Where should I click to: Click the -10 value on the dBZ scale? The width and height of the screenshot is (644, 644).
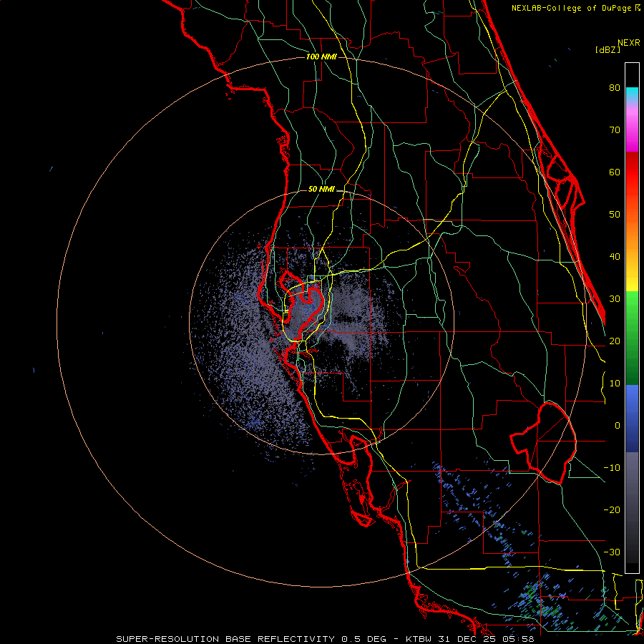pyautogui.click(x=612, y=468)
